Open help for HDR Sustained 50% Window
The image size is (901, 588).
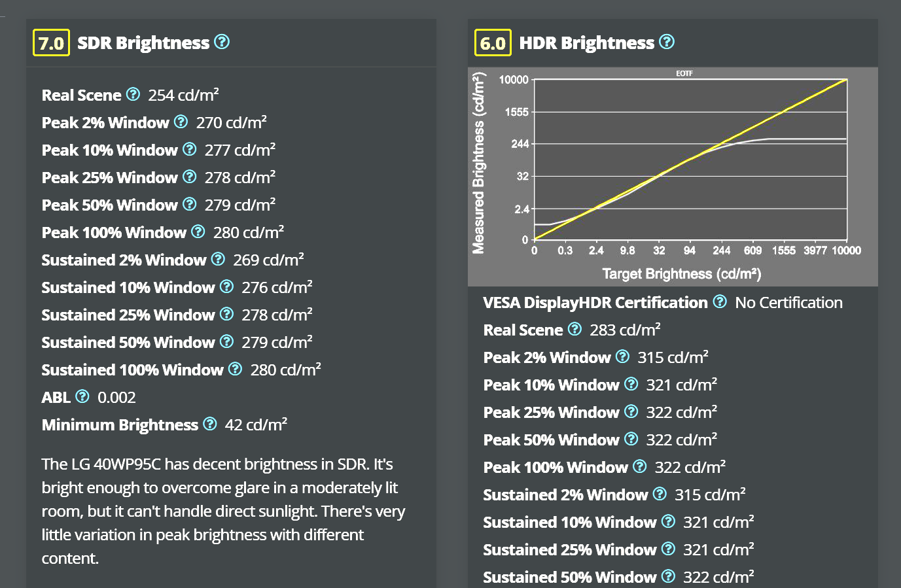click(x=668, y=577)
